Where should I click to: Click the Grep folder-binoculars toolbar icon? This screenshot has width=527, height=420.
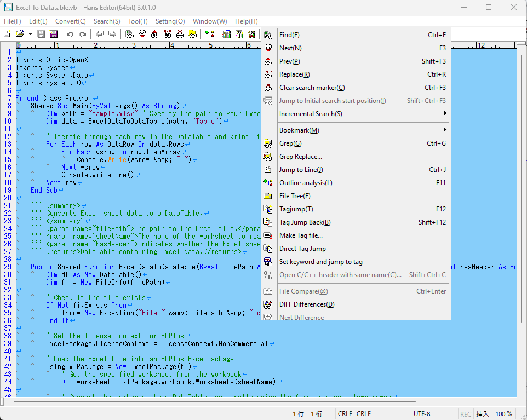192,34
